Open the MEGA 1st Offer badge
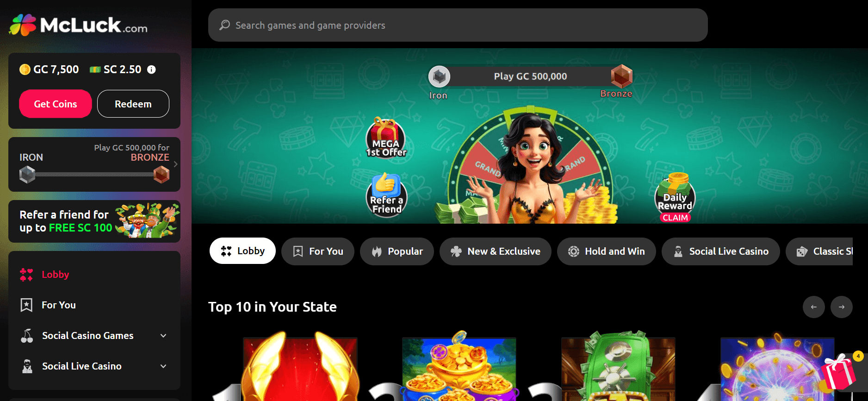 point(386,138)
